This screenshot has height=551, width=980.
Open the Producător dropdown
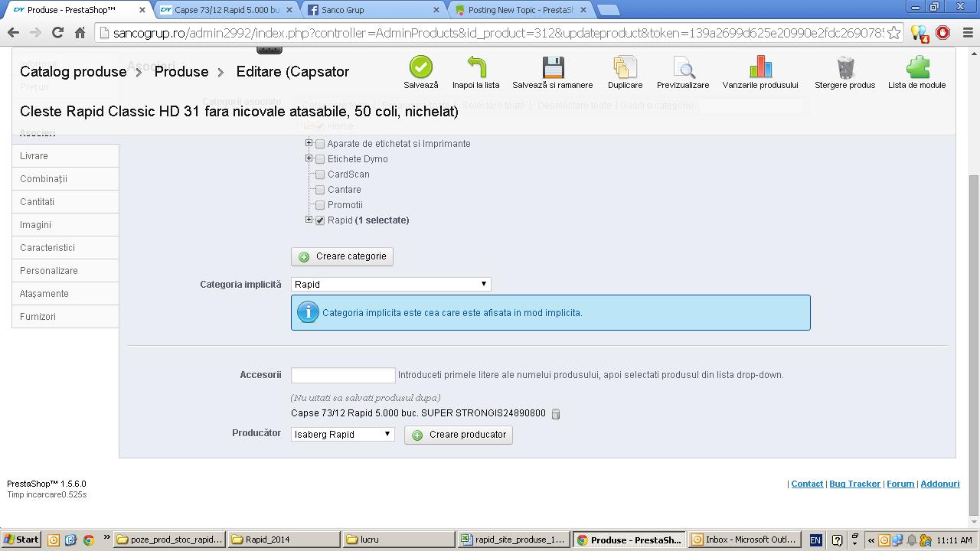click(x=342, y=434)
